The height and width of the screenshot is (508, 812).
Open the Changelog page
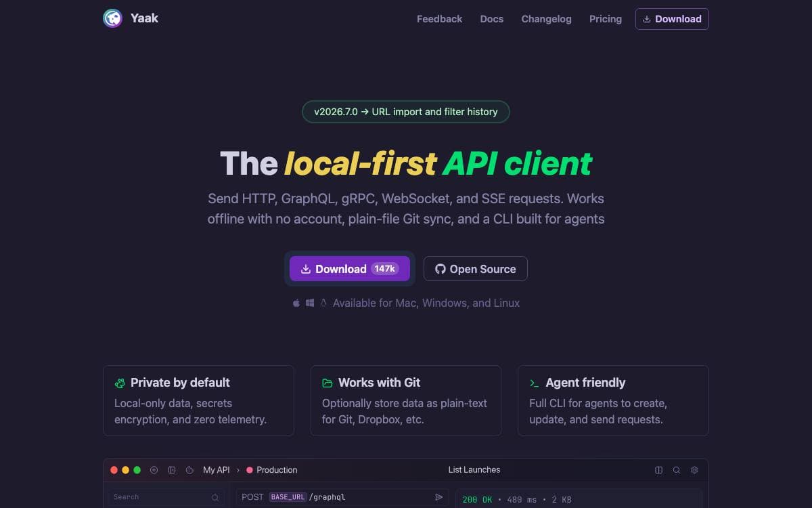(547, 19)
